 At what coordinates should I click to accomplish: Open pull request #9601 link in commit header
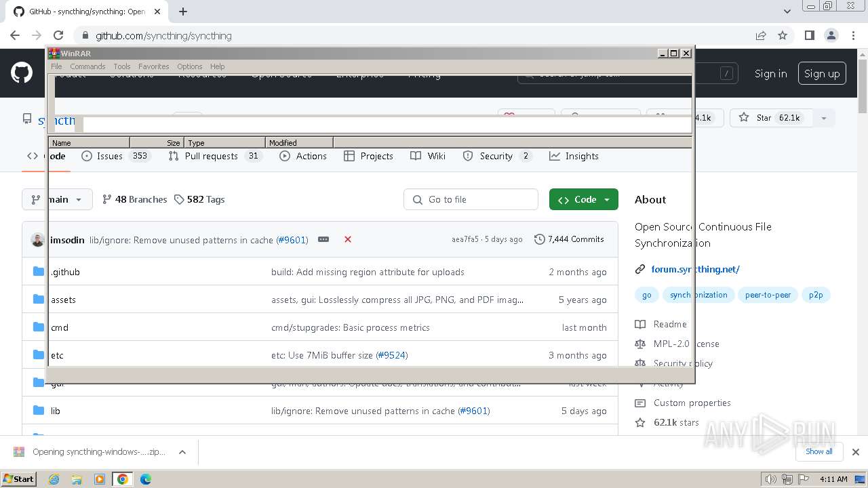292,240
